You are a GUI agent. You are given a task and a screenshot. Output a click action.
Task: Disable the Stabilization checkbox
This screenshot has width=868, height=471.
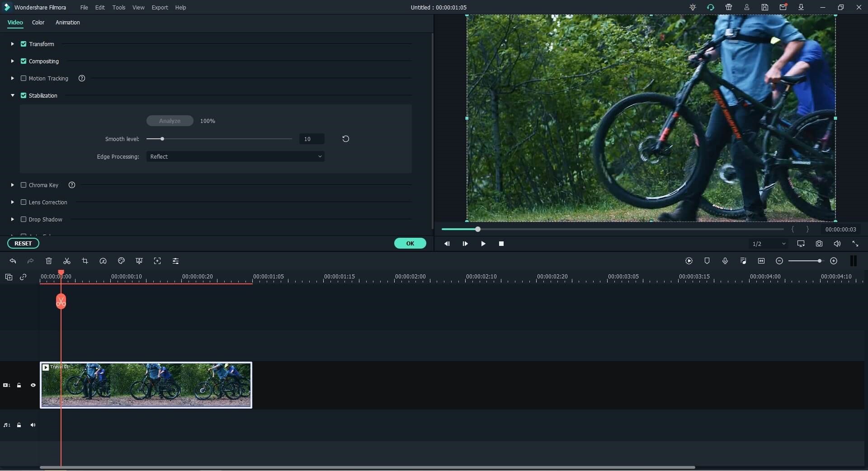[x=24, y=95]
